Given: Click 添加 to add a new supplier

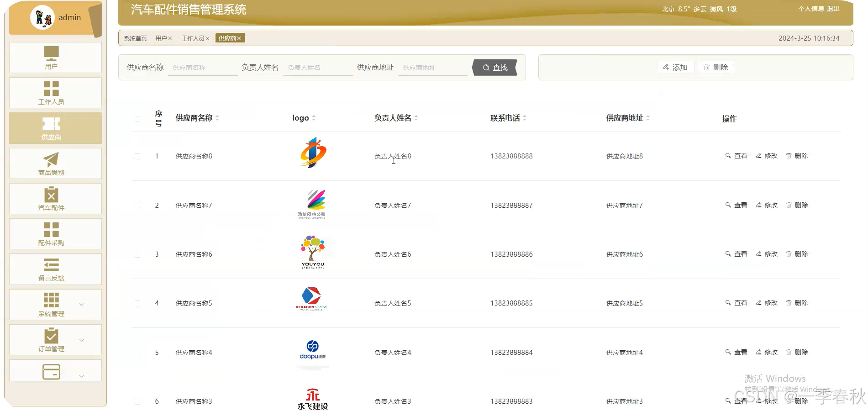Looking at the screenshot, I should 676,67.
